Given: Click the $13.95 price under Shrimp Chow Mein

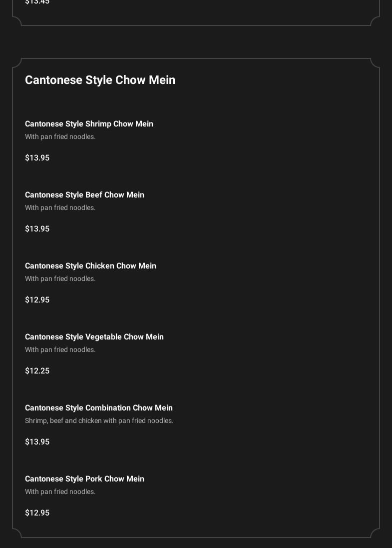Looking at the screenshot, I should tap(37, 158).
